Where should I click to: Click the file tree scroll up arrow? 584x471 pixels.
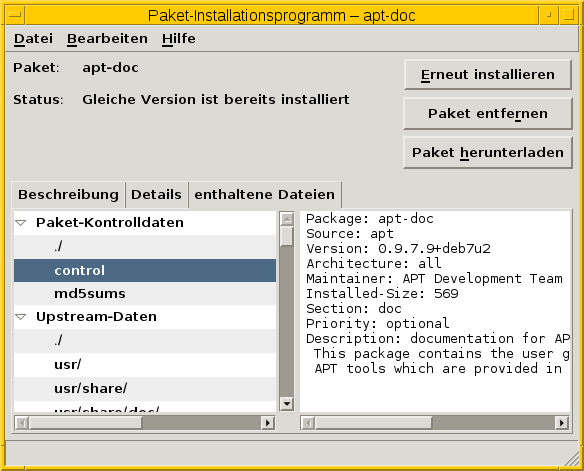[286, 219]
